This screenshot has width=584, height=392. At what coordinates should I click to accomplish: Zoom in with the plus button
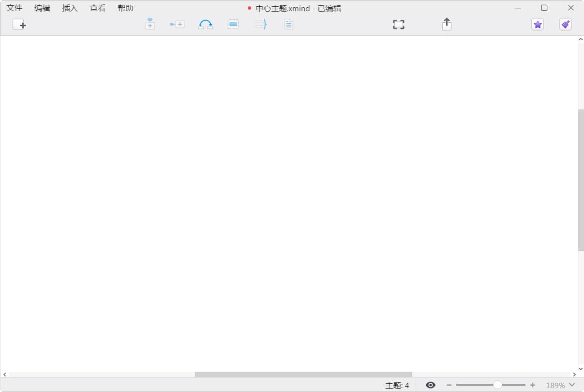coord(533,385)
